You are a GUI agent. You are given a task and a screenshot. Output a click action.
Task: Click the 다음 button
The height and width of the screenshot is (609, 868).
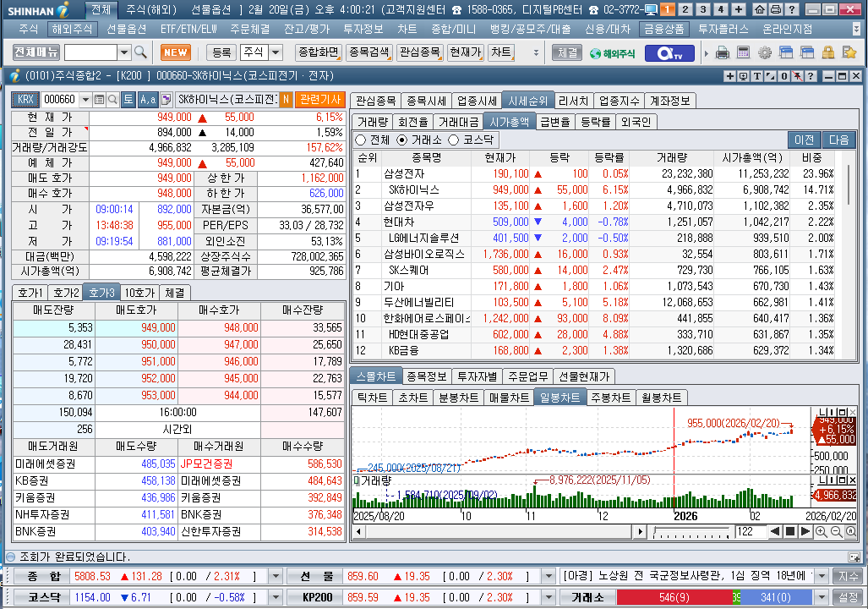(839, 140)
